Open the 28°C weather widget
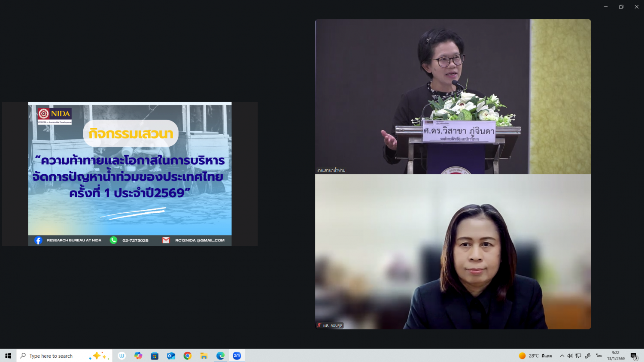Image resolution: width=644 pixels, height=362 pixels. 535,356
